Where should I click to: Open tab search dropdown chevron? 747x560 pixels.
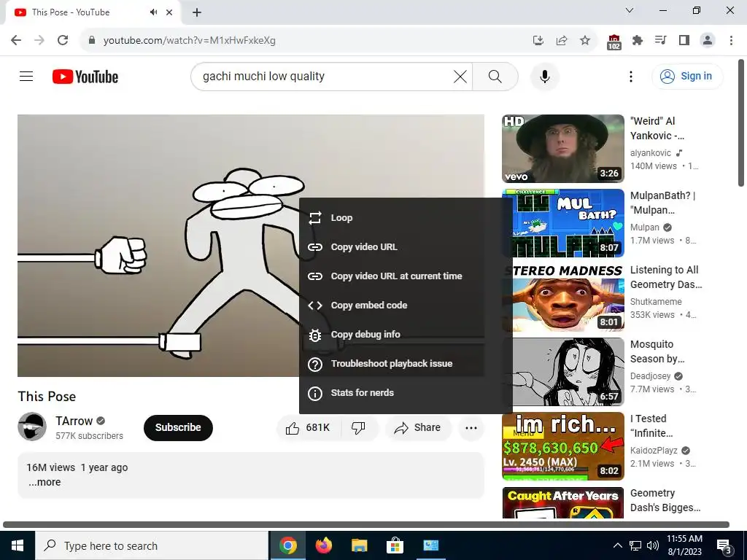(629, 10)
